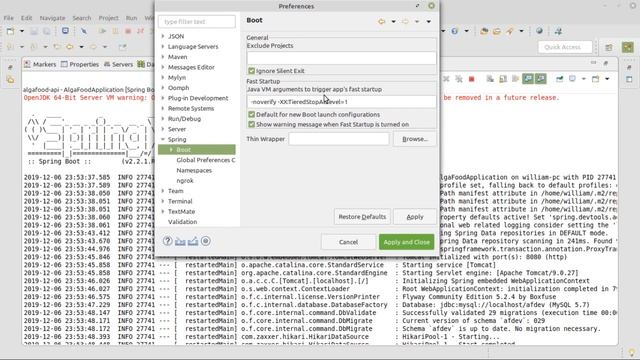This screenshot has width=640, height=360.
Task: Click the Disconnect icon in main toolbar
Action: coord(141,31)
